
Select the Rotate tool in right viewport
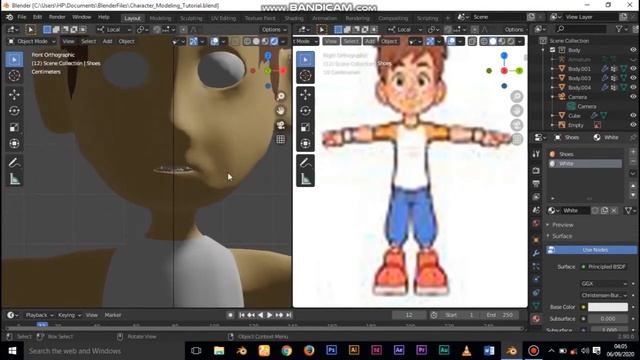(x=305, y=111)
